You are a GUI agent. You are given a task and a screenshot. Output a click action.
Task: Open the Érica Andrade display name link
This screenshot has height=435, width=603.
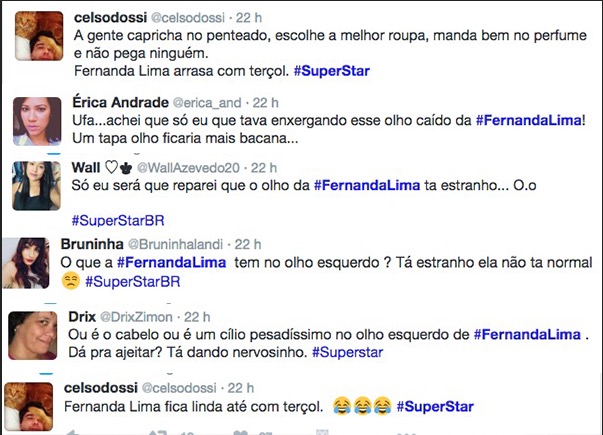point(118,101)
